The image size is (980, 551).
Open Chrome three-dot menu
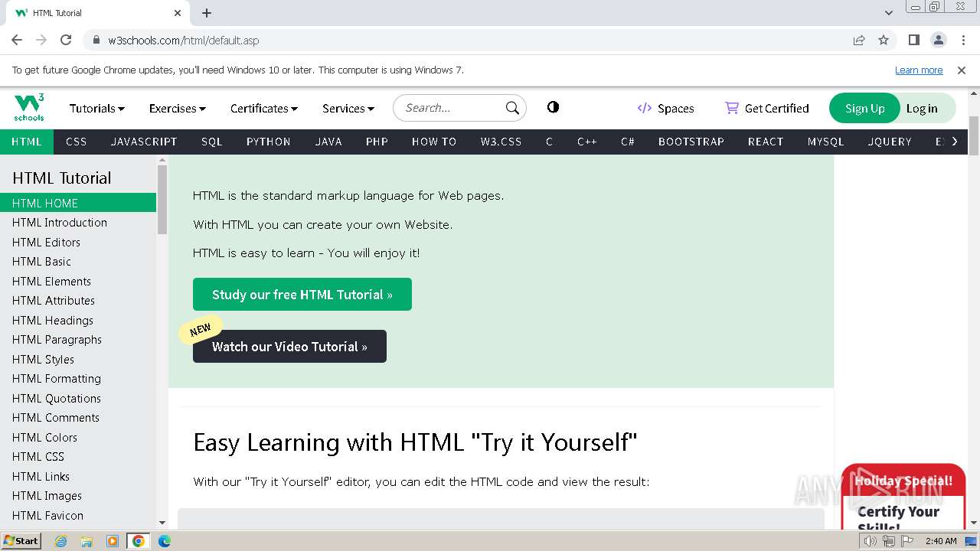963,40
